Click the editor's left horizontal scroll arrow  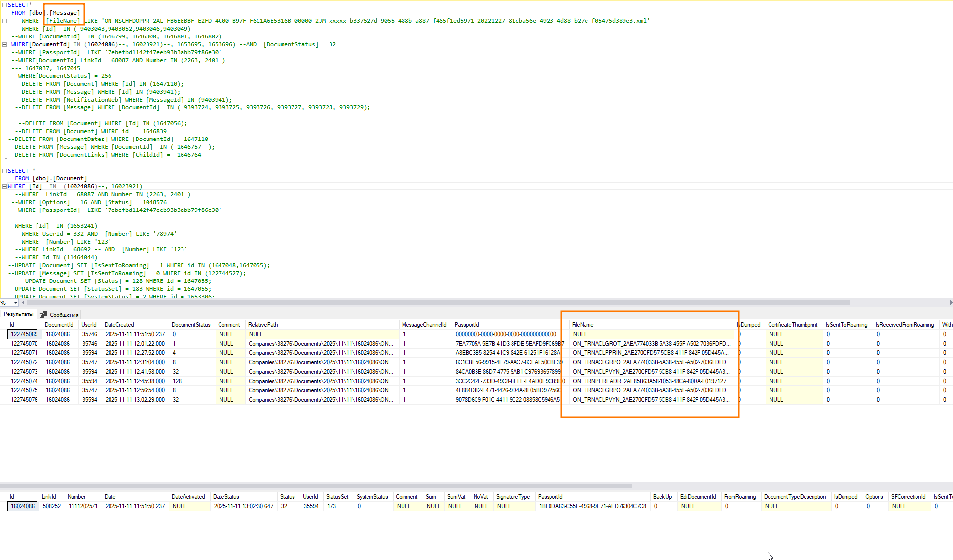[23, 303]
